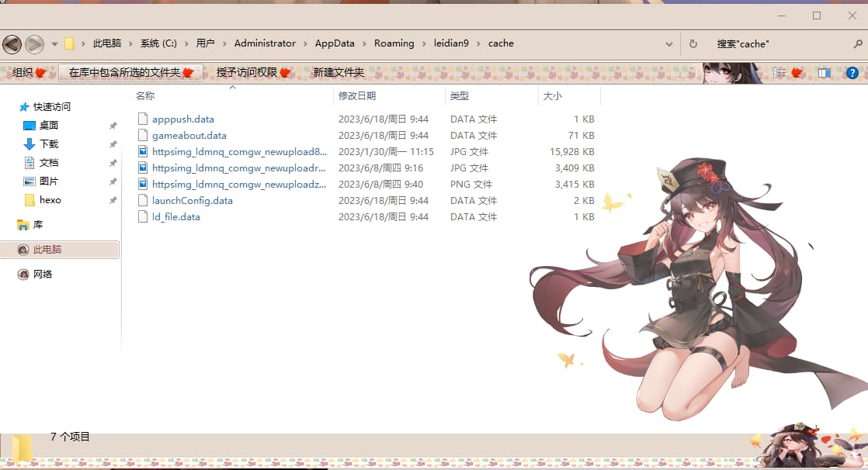
Task: Click the pin icon next to 下载
Action: coord(113,144)
